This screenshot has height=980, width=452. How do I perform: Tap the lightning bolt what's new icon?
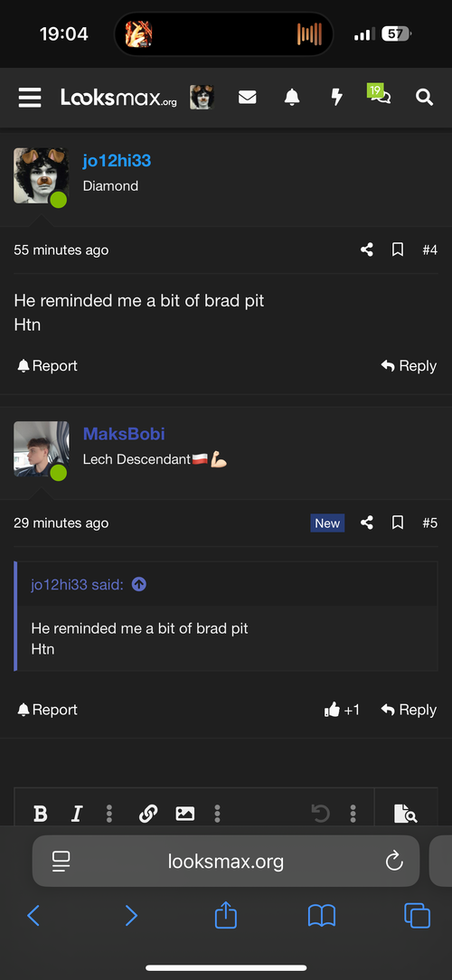(x=337, y=98)
